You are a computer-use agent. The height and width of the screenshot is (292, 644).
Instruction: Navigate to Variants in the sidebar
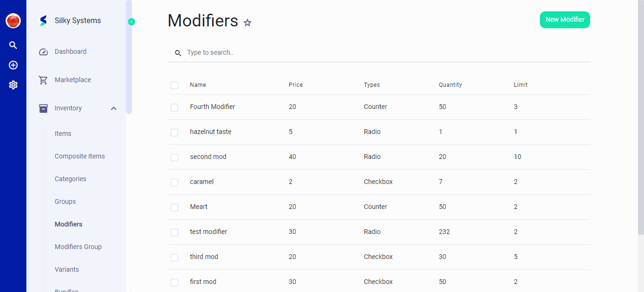pyautogui.click(x=66, y=269)
